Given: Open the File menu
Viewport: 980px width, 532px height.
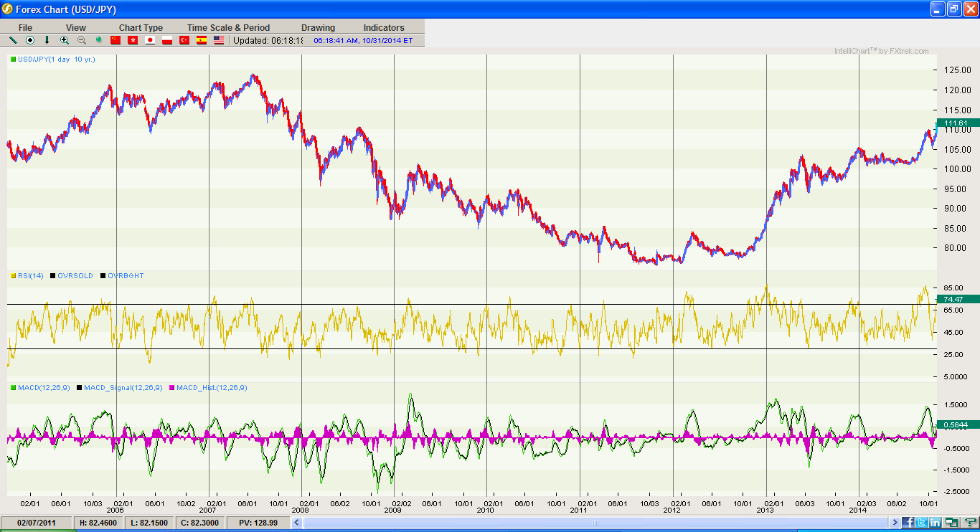Looking at the screenshot, I should [x=25, y=28].
